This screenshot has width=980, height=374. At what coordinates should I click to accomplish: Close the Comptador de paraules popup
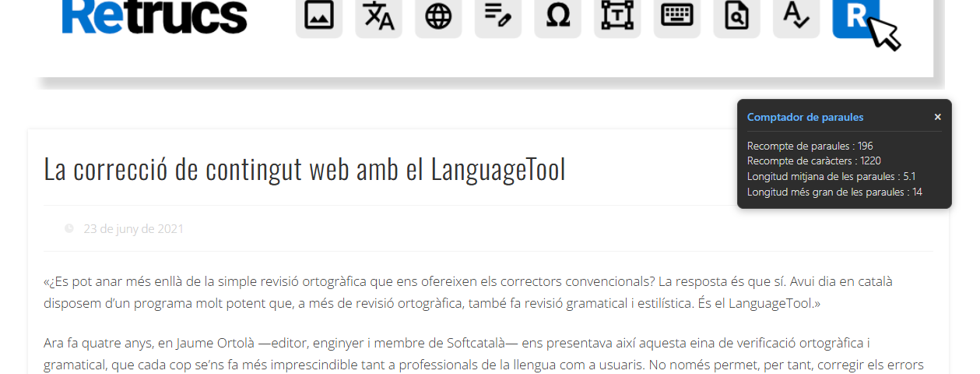[937, 117]
